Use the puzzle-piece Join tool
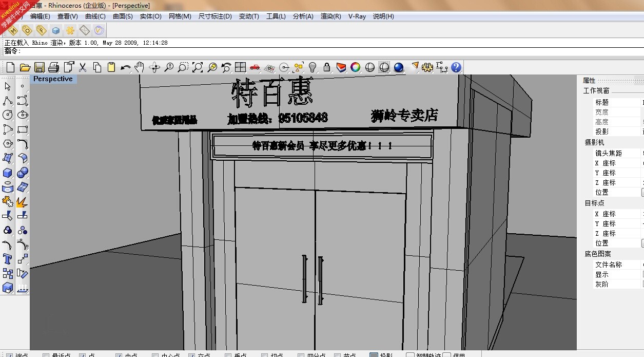This screenshot has width=644, height=357. point(8,201)
